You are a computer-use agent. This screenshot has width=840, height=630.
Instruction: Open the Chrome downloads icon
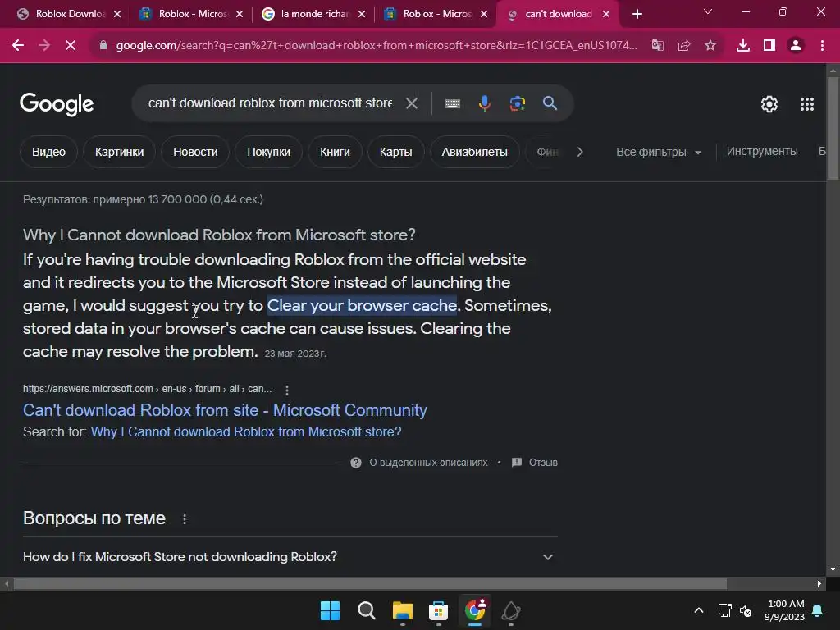pos(743,46)
